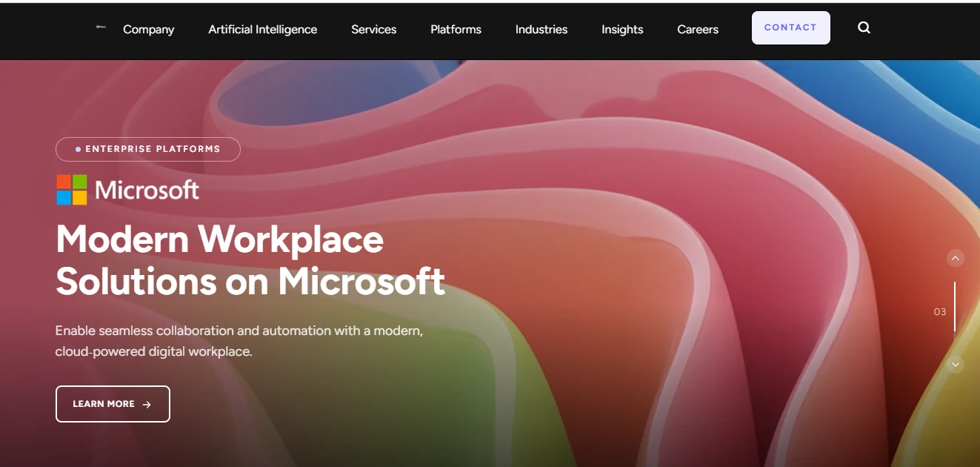
Task: Click the LEARN MORE button
Action: pos(113,404)
